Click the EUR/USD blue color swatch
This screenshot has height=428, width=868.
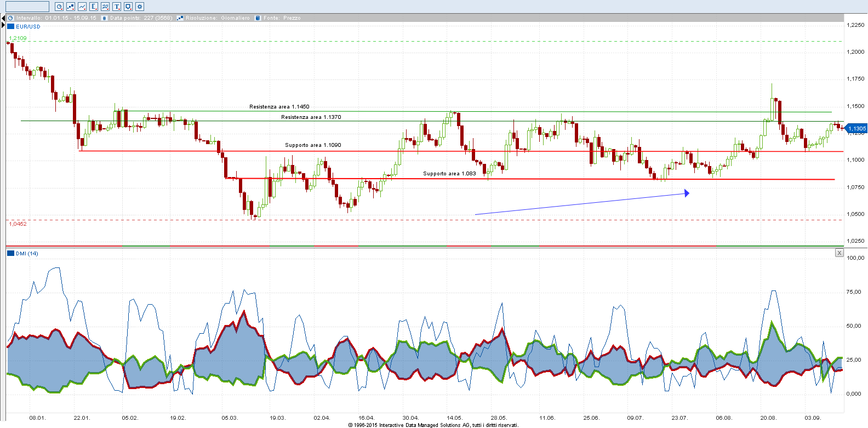pyautogui.click(x=10, y=26)
